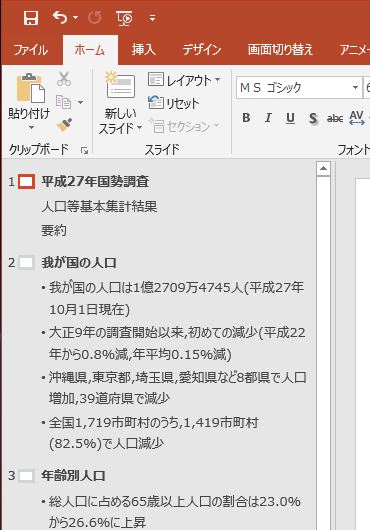Click the grayed Redo icon
The width and height of the screenshot is (370, 530).
point(94,17)
